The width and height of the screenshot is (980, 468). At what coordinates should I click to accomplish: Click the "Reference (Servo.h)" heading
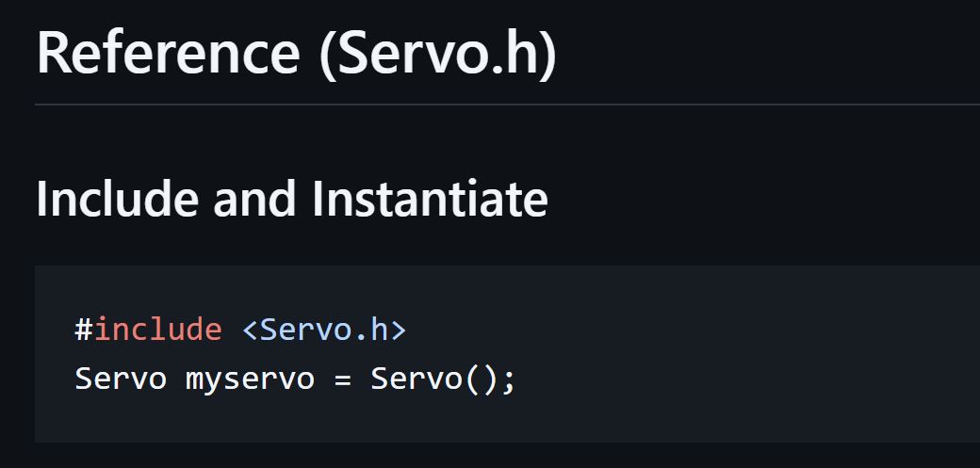click(296, 53)
